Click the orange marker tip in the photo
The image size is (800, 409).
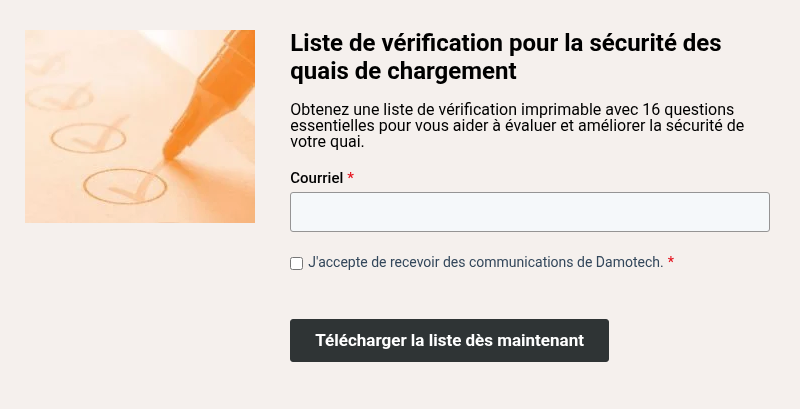[x=167, y=152]
